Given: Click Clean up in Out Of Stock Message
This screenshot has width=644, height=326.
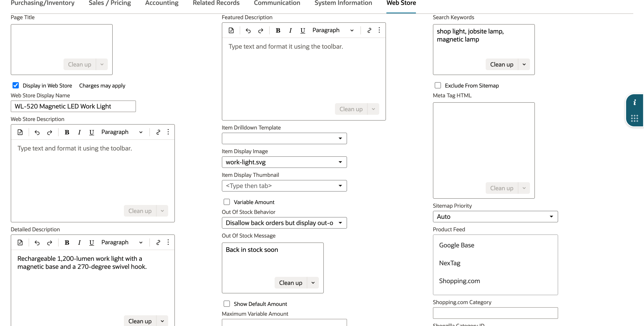Looking at the screenshot, I should 290,283.
